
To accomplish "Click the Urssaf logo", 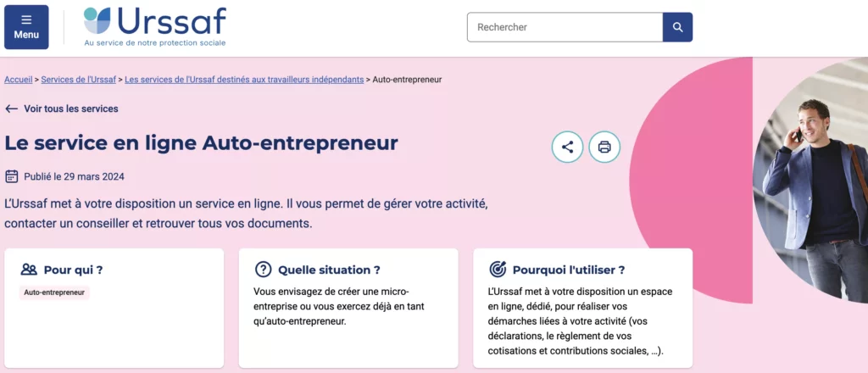I will coord(155,25).
